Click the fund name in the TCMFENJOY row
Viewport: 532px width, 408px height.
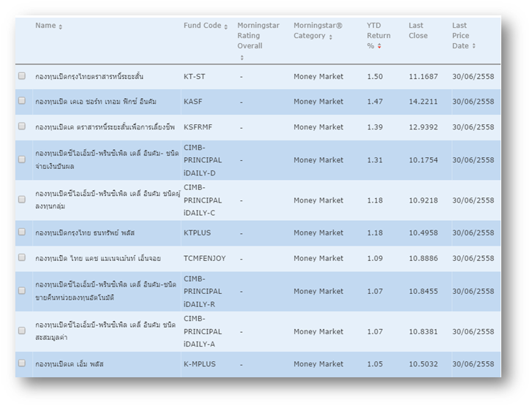coord(97,258)
